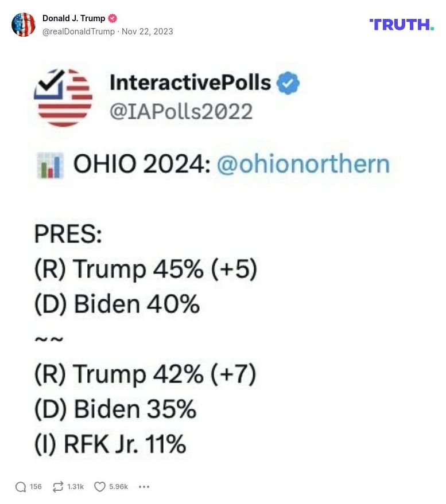The width and height of the screenshot is (446, 504).
Task: Click Donald J. Trump's verified checkmark badge
Action: click(x=113, y=18)
